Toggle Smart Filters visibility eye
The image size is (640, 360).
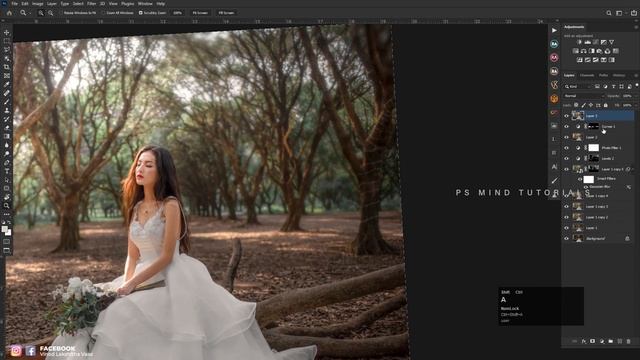pos(580,179)
